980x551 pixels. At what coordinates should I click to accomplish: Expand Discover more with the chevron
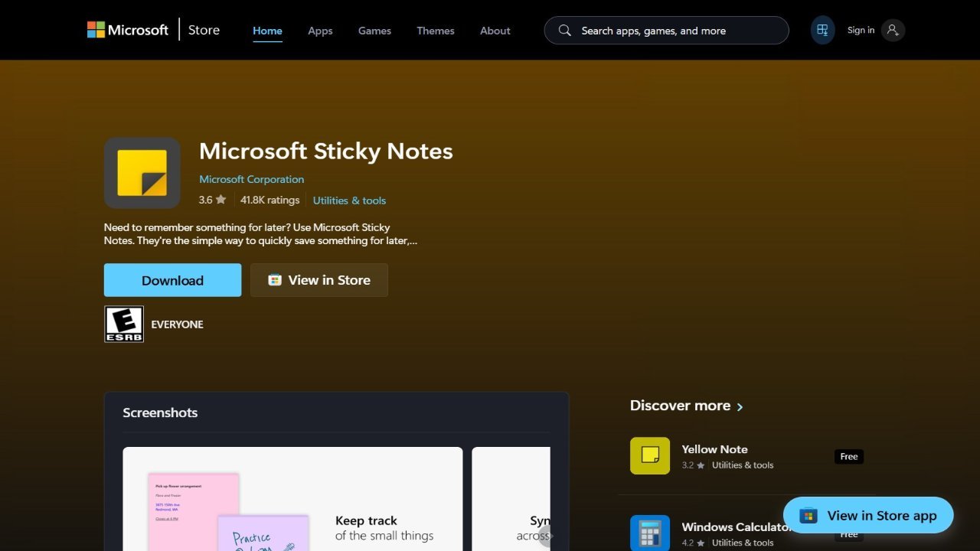pyautogui.click(x=740, y=406)
